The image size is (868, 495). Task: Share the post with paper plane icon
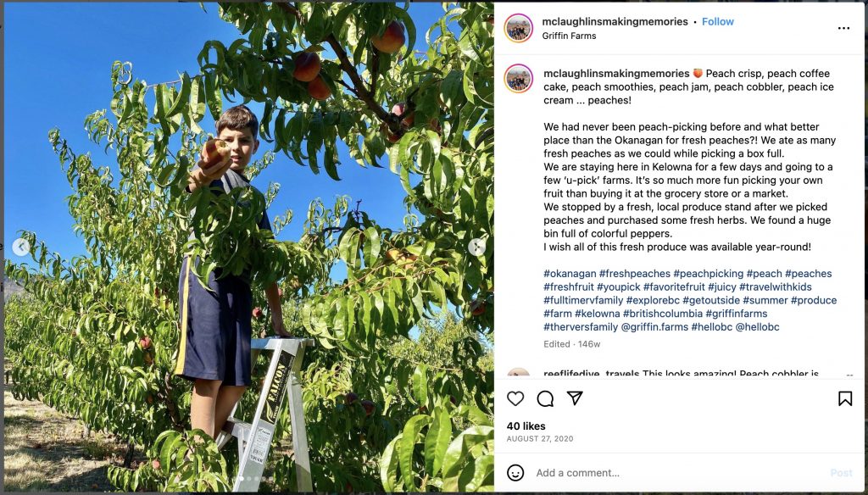[x=575, y=398]
